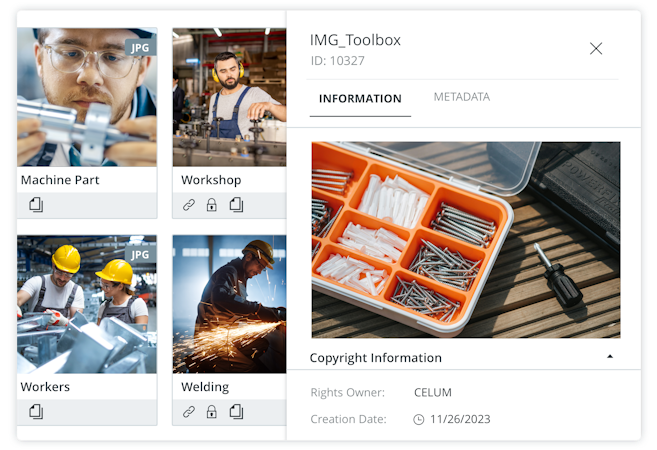Click the Rights Owner label
The image size is (657, 450).
[348, 393]
